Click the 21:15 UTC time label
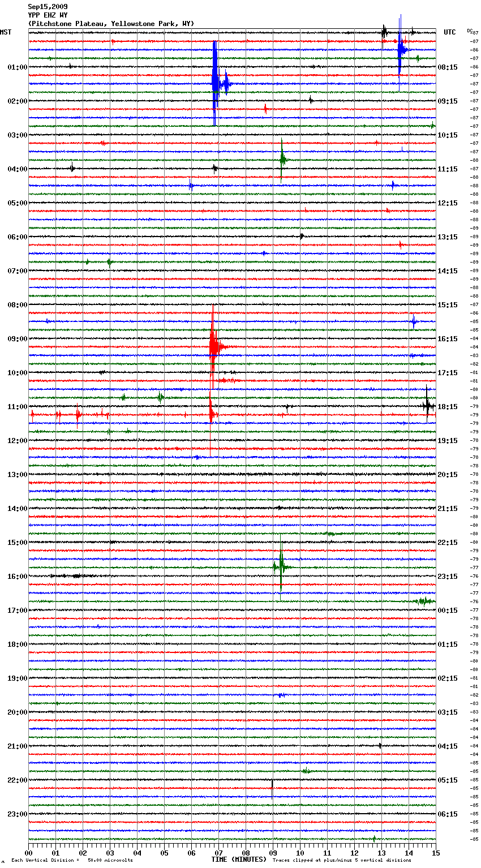This screenshot has width=481, height=868. pos(448,509)
